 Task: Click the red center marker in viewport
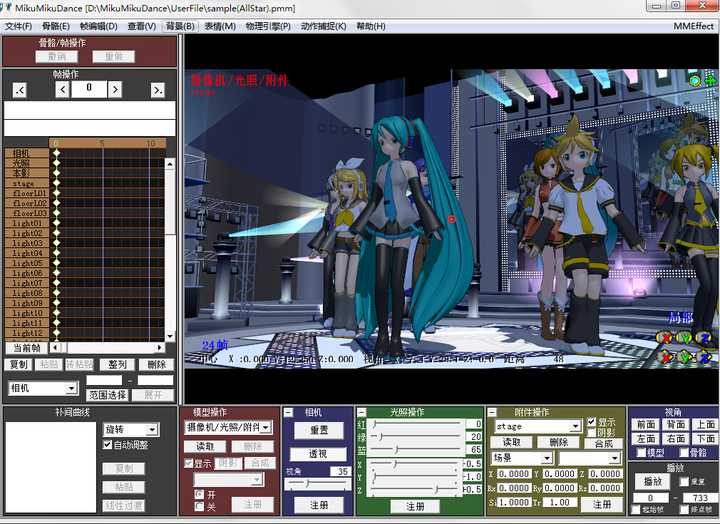pyautogui.click(x=451, y=219)
